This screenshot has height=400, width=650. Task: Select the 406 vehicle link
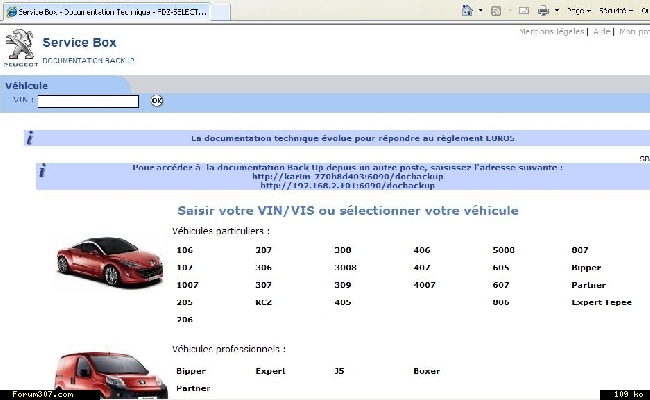pos(422,250)
